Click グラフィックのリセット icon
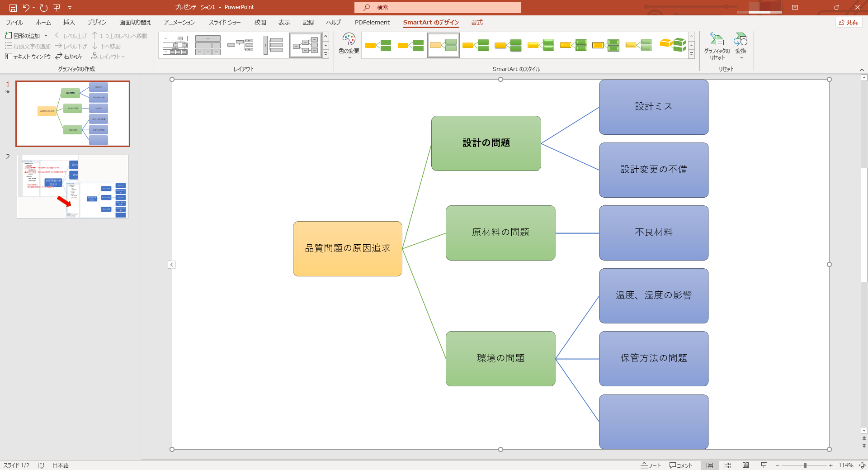868x470 pixels. [717, 45]
